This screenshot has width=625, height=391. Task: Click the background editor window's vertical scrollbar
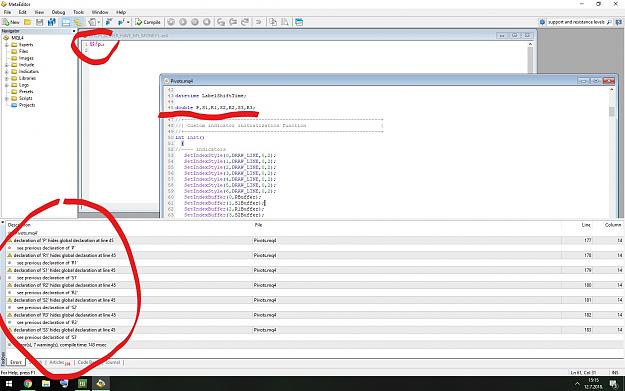[x=530, y=58]
